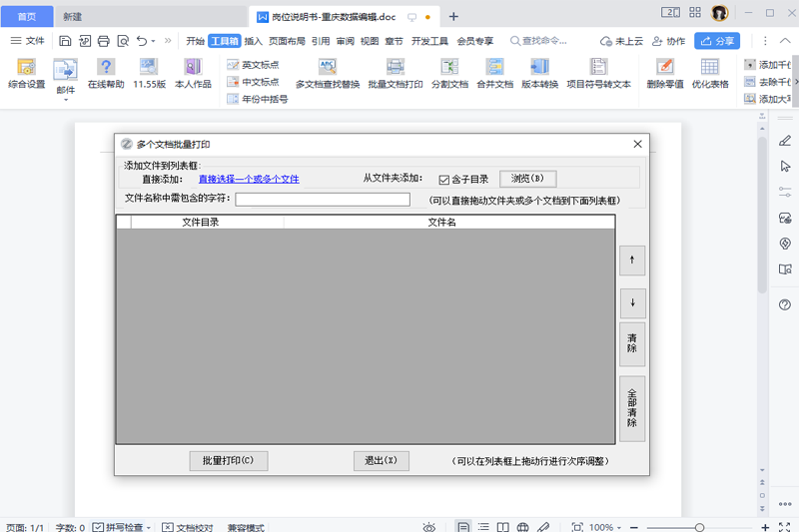This screenshot has width=799, height=532.
Task: Click the 综合设置 settings icon
Action: [26, 68]
